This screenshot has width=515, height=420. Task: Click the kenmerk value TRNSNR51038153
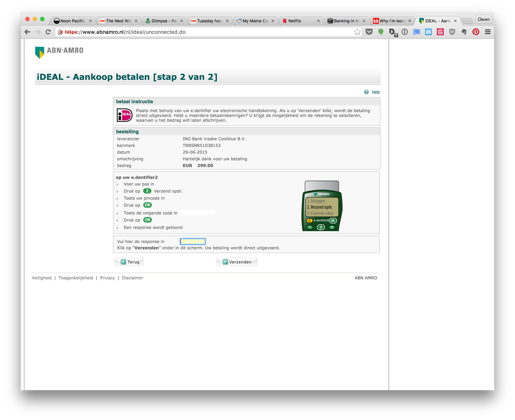[x=202, y=145]
